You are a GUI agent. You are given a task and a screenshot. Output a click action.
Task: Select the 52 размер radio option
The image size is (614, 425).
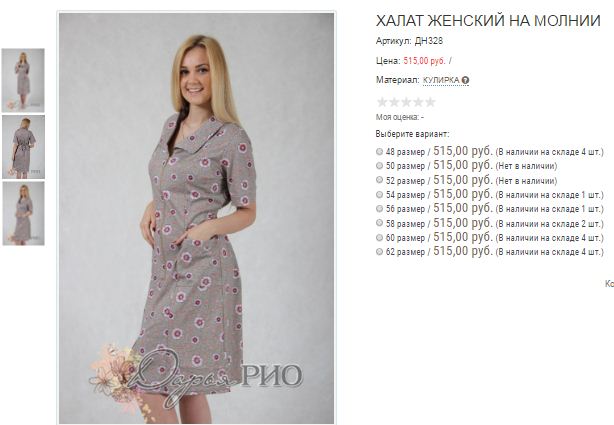pyautogui.click(x=379, y=180)
